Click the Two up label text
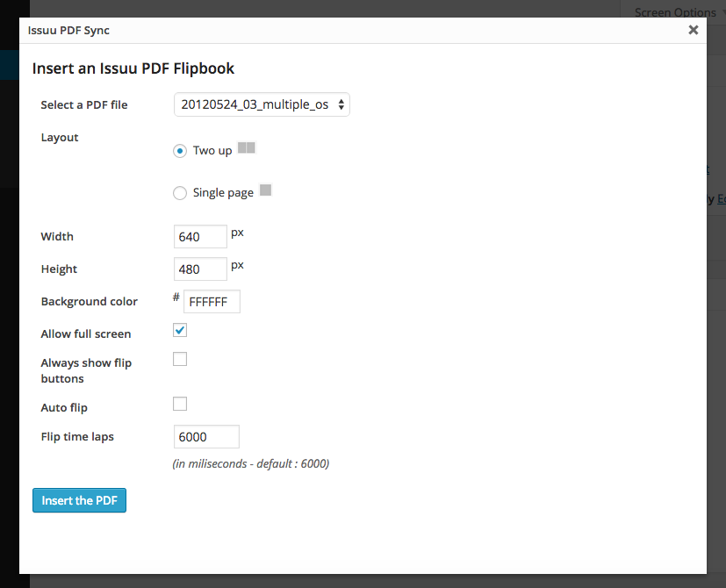726x588 pixels. (x=212, y=151)
